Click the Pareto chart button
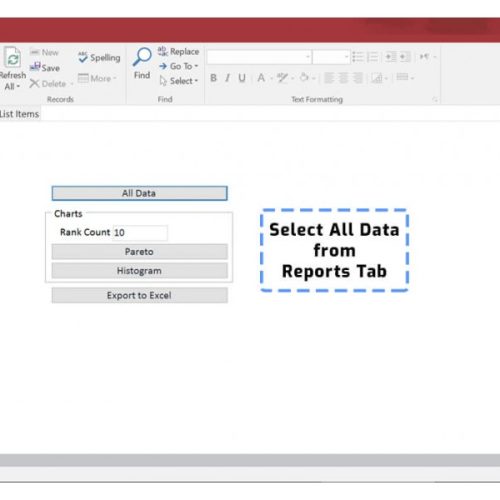Screen dimensions: 500x500 (x=140, y=252)
